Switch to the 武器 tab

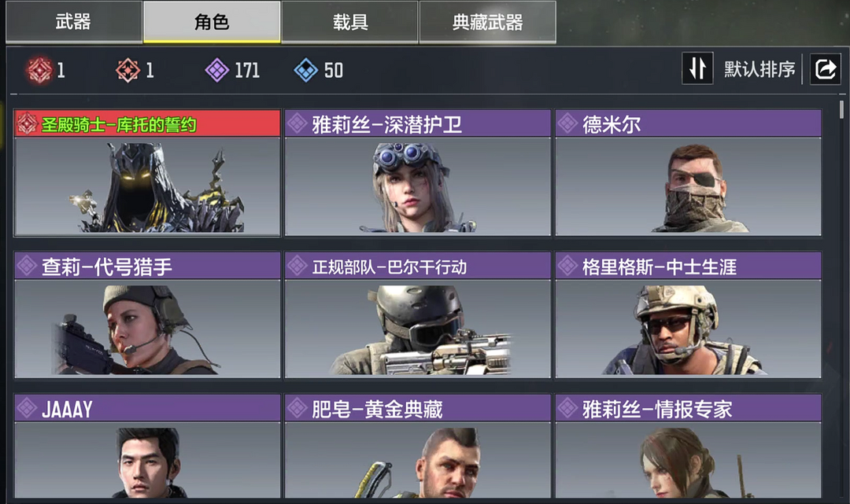(x=74, y=22)
